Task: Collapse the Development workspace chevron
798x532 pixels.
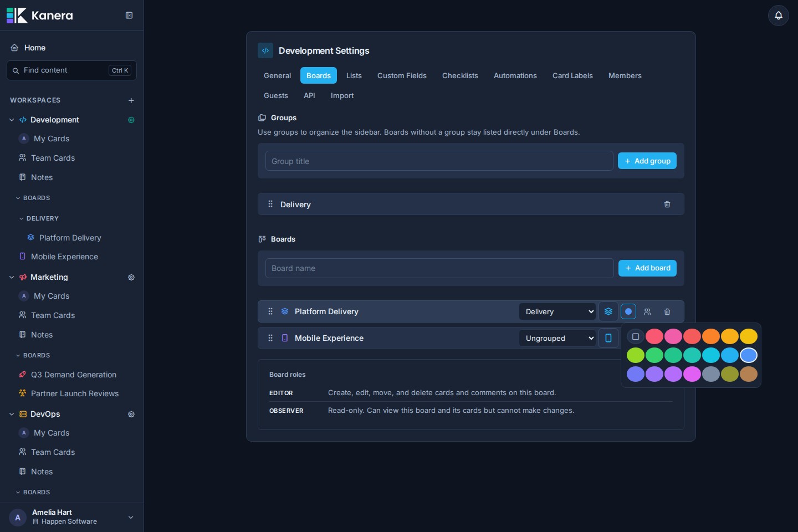Action: [12, 120]
